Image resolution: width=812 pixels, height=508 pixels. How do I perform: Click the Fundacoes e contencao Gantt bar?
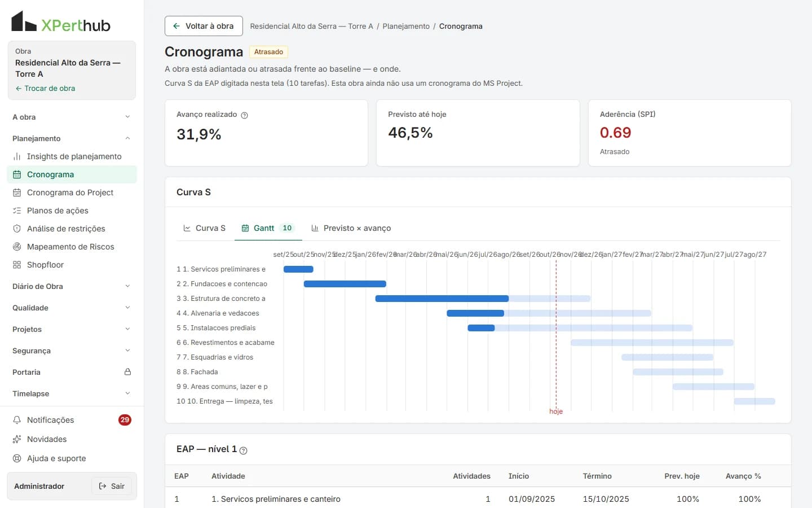pyautogui.click(x=345, y=284)
